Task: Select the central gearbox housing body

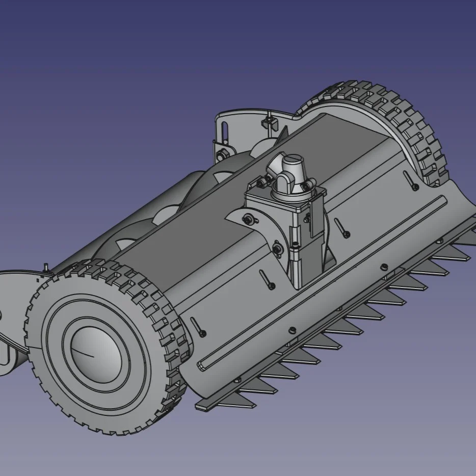Action: click(x=302, y=240)
